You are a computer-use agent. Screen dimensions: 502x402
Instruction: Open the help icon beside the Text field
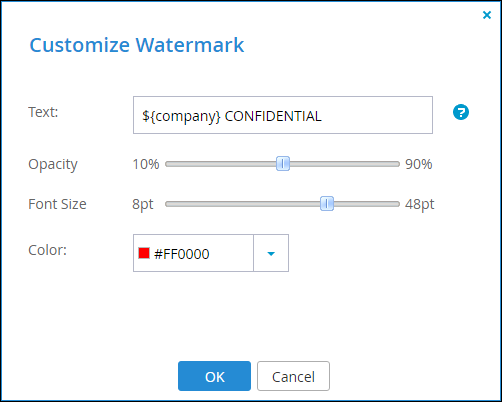coord(461,112)
